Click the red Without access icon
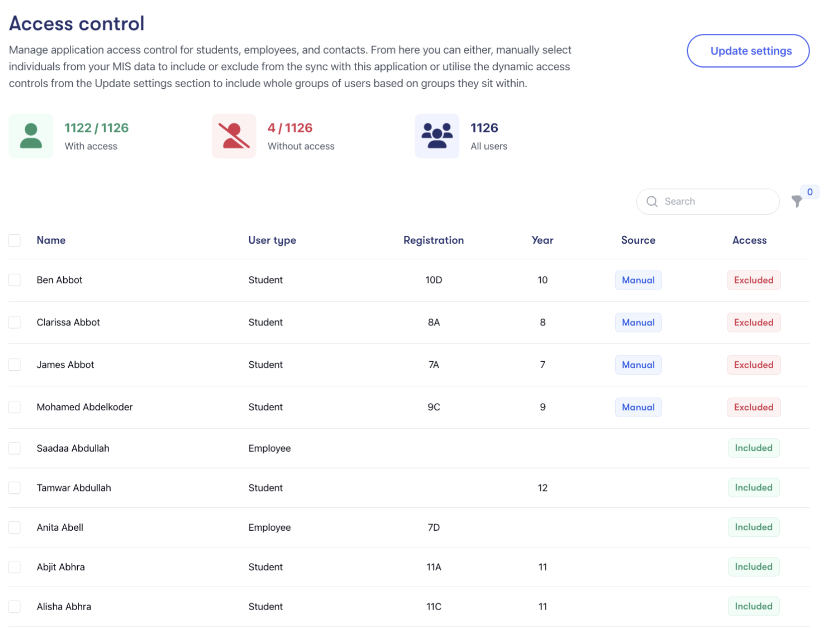 pos(234,136)
